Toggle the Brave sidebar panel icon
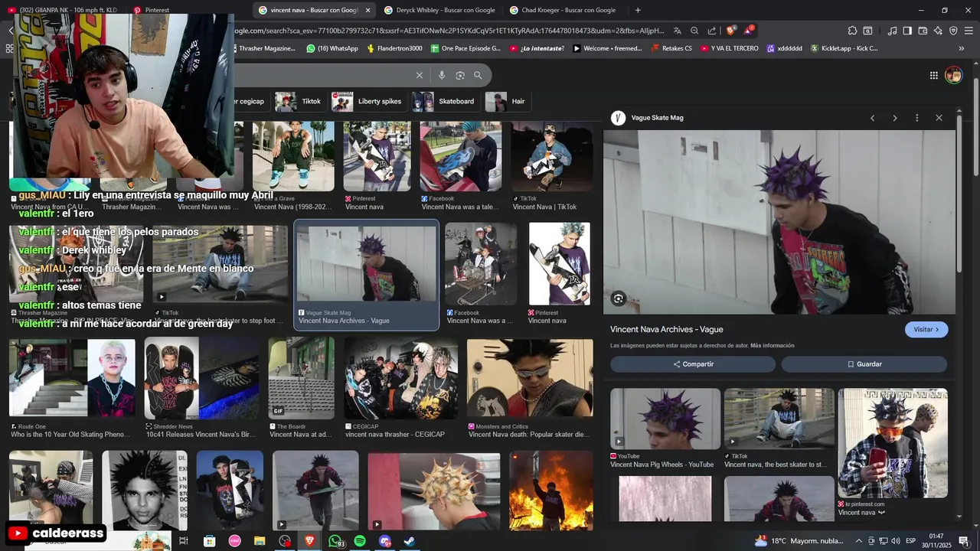This screenshot has width=980, height=551. click(x=907, y=31)
